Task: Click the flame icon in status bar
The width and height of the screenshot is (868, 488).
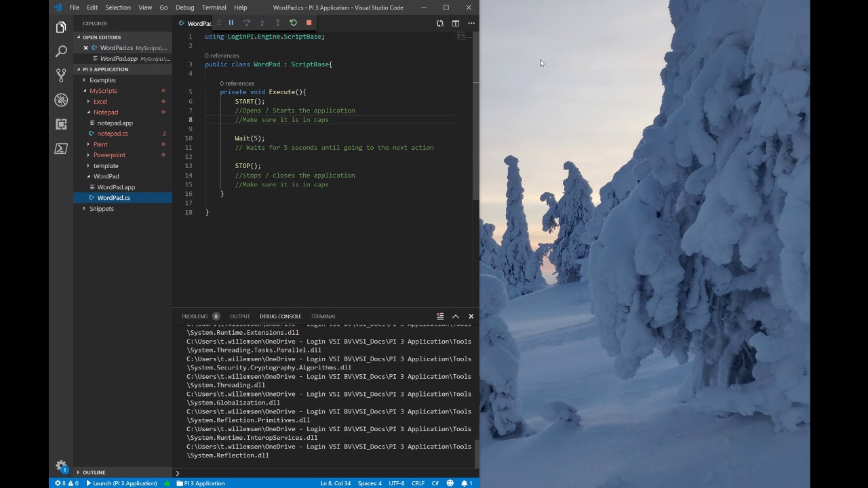Action: pos(167,483)
